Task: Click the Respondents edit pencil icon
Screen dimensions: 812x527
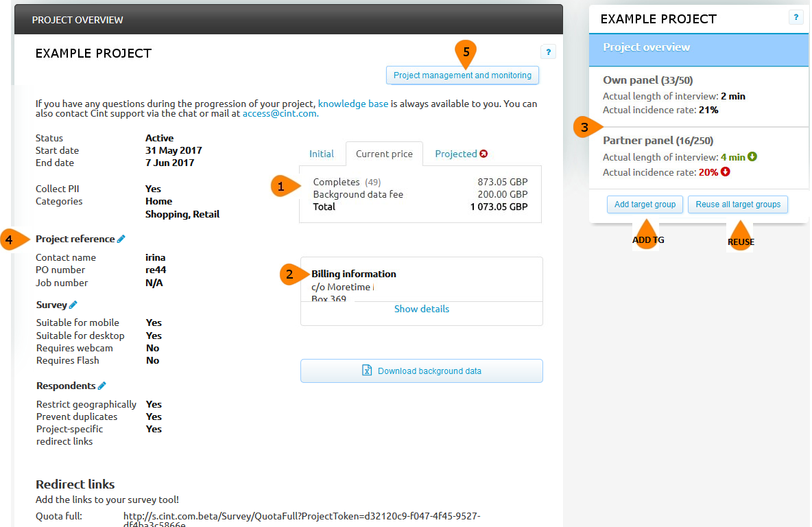Action: pyautogui.click(x=102, y=386)
